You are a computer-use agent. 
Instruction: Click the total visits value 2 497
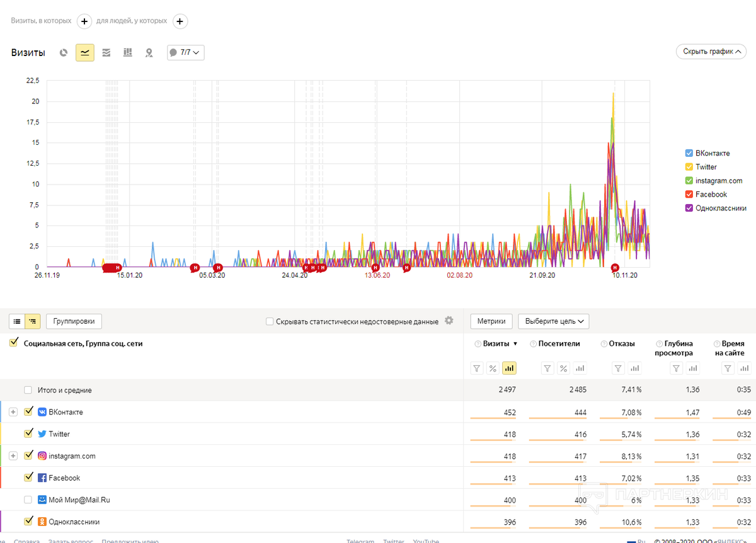pyautogui.click(x=507, y=390)
